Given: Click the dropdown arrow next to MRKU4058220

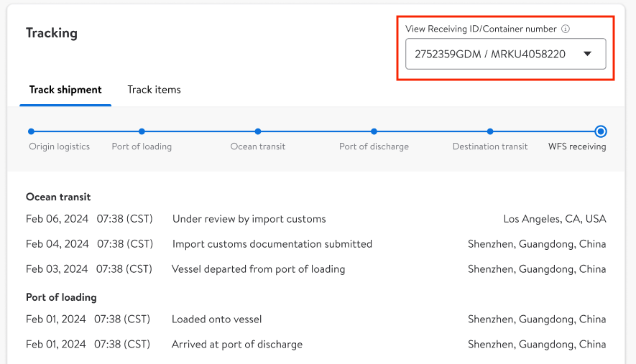Looking at the screenshot, I should click(587, 54).
